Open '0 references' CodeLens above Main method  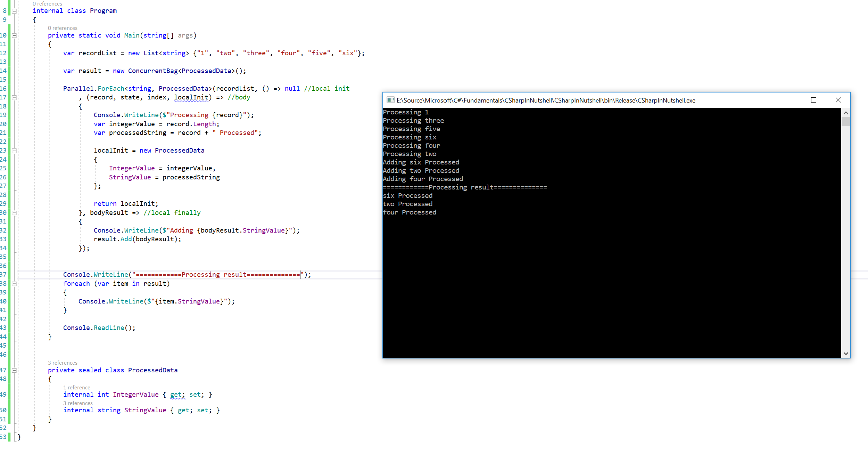point(63,28)
